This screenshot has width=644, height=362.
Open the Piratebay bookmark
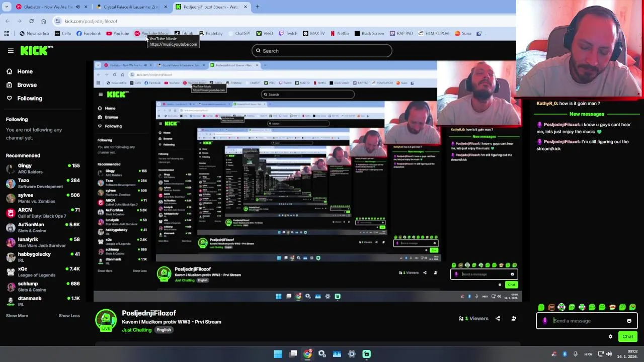[x=210, y=34]
